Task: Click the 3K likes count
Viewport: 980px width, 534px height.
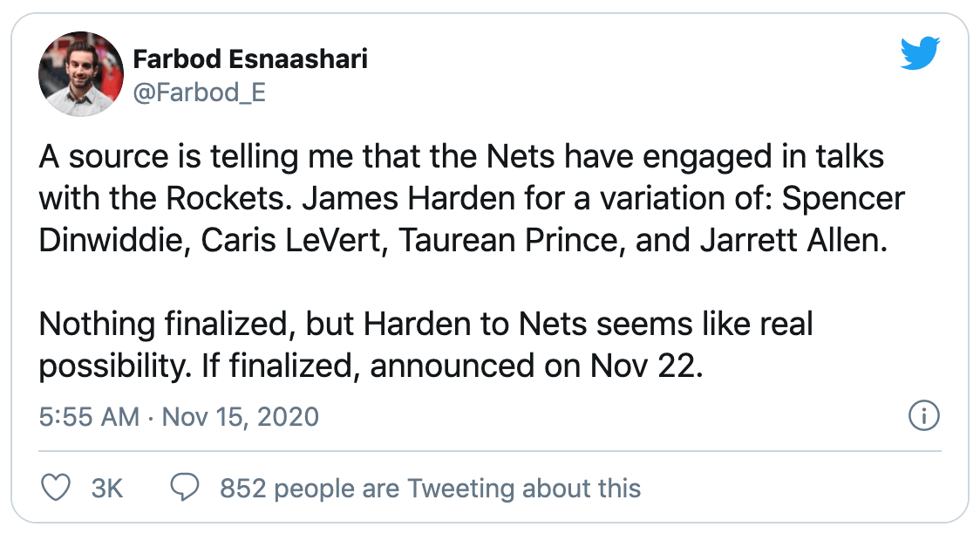Action: click(107, 489)
